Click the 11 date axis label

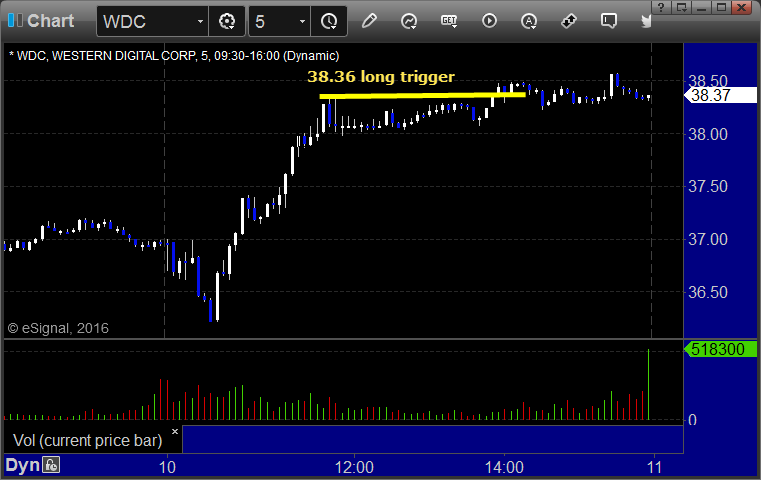tap(654, 467)
